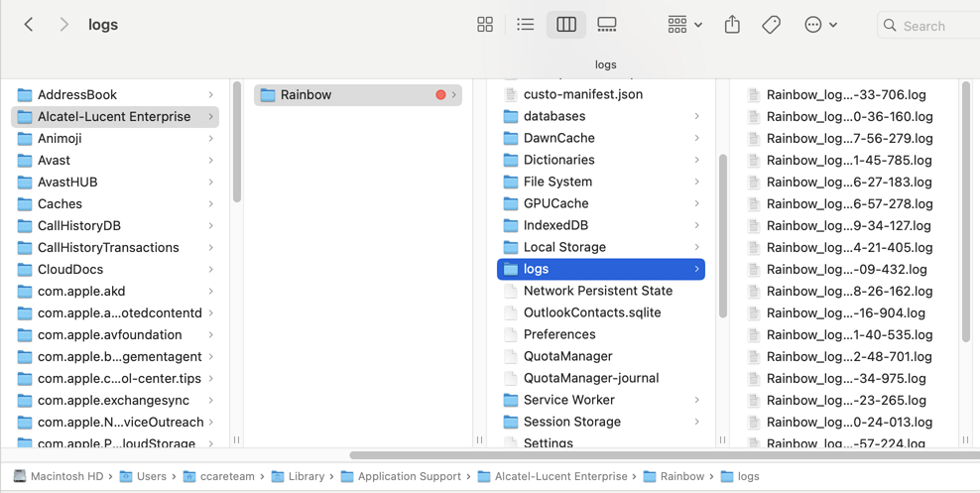Image resolution: width=980 pixels, height=493 pixels.
Task: Select the com.apple.avfoundation folder
Action: pyautogui.click(x=115, y=335)
